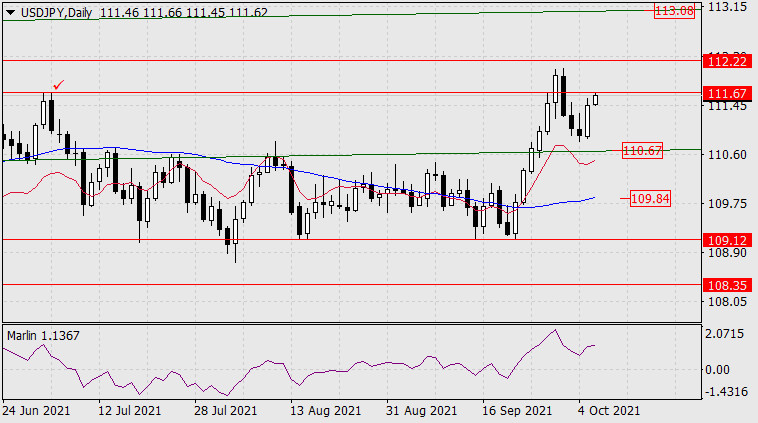Click the OHLC values 111.46 111.66 111.45 111.62
Screen dimensions: 758x423
(184, 13)
